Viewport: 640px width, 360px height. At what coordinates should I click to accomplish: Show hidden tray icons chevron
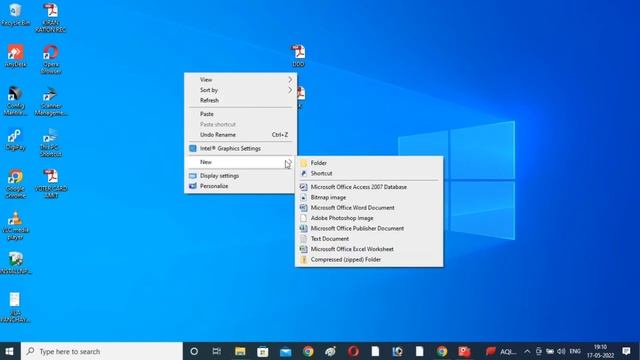pos(527,351)
